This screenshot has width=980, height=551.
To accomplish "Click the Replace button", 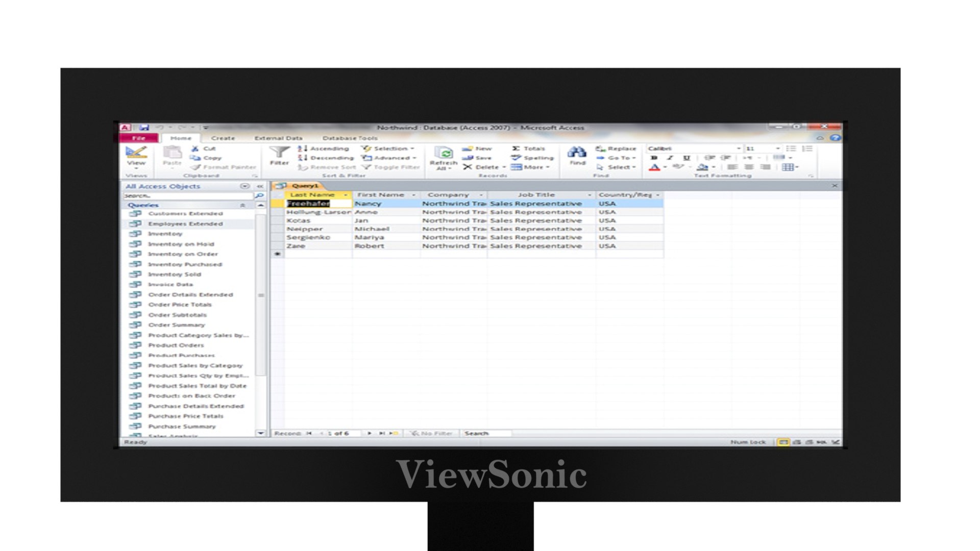I will click(616, 148).
